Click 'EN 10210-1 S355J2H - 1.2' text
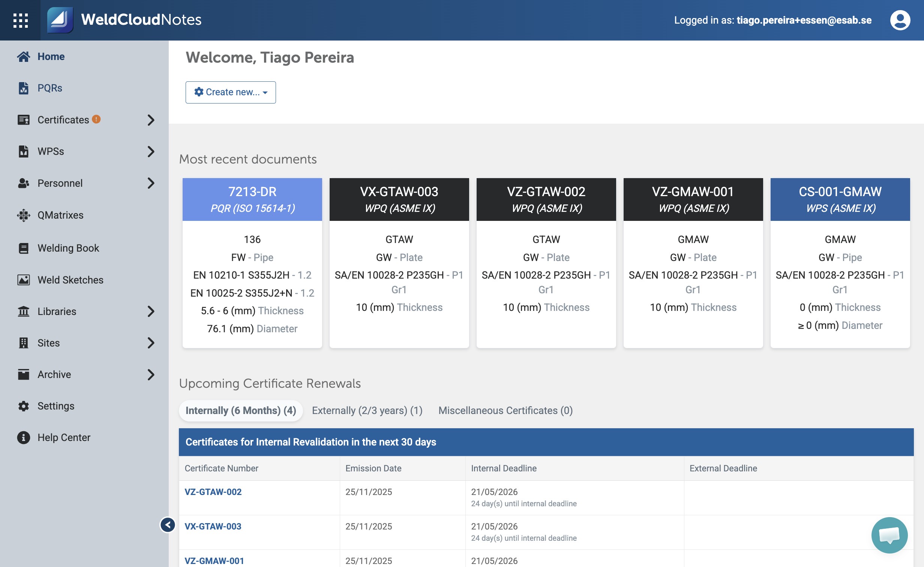This screenshot has height=567, width=924. coord(252,275)
